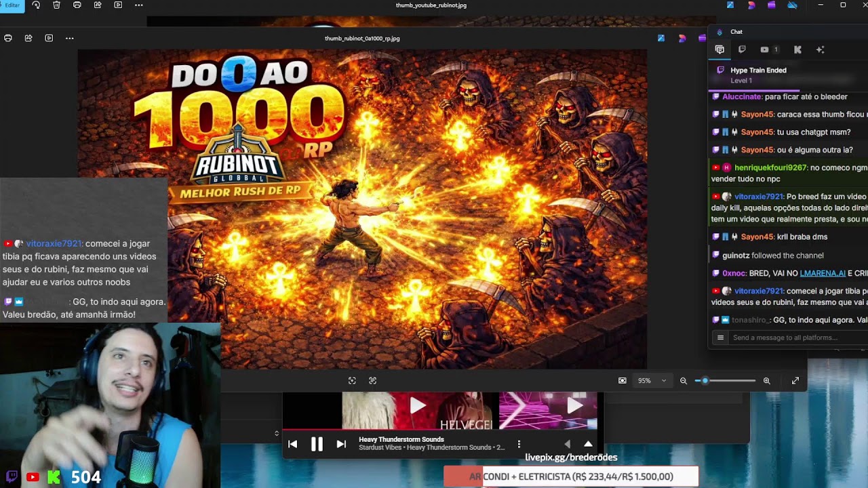Click username guinotz who followed the channel
The image size is (868, 488).
pyautogui.click(x=736, y=256)
